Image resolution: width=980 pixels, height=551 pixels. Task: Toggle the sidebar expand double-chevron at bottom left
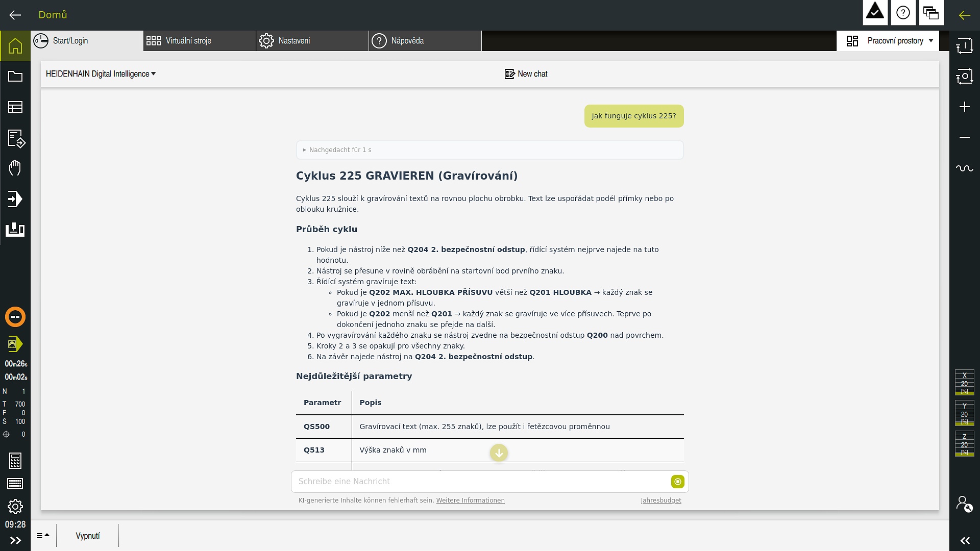click(15, 540)
